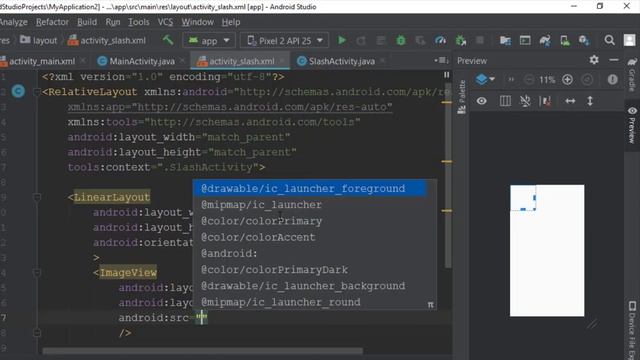Open the Window menu
Image resolution: width=640 pixels, height=360 pixels.
(x=198, y=22)
